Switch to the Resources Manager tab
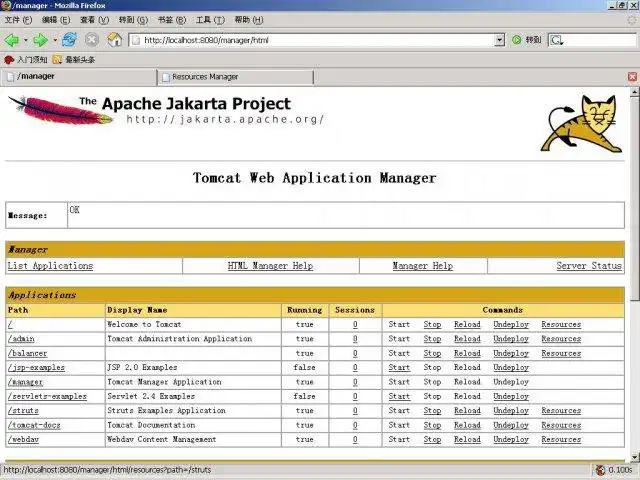The width and height of the screenshot is (640, 480). (x=236, y=77)
